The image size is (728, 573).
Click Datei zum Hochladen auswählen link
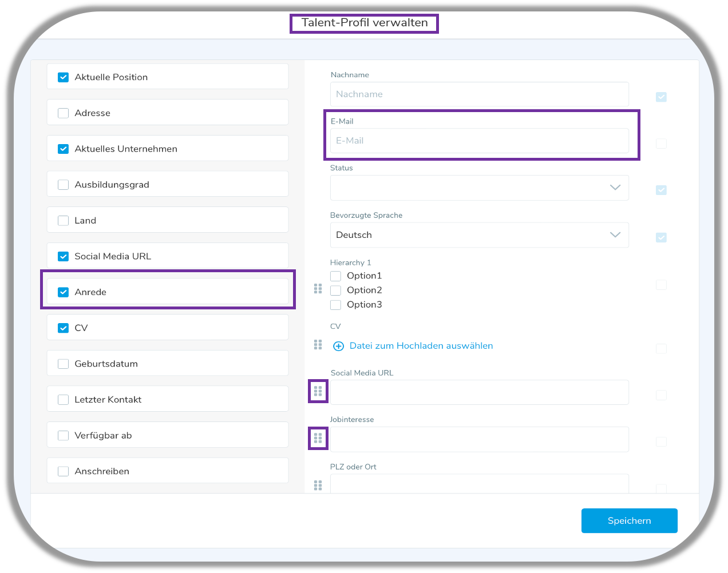[x=421, y=346]
